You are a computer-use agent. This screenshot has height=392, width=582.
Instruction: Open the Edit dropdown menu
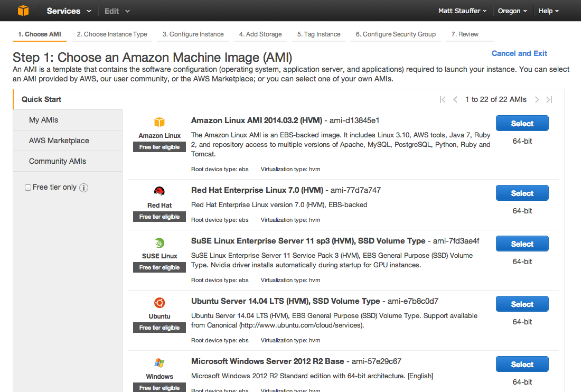117,11
